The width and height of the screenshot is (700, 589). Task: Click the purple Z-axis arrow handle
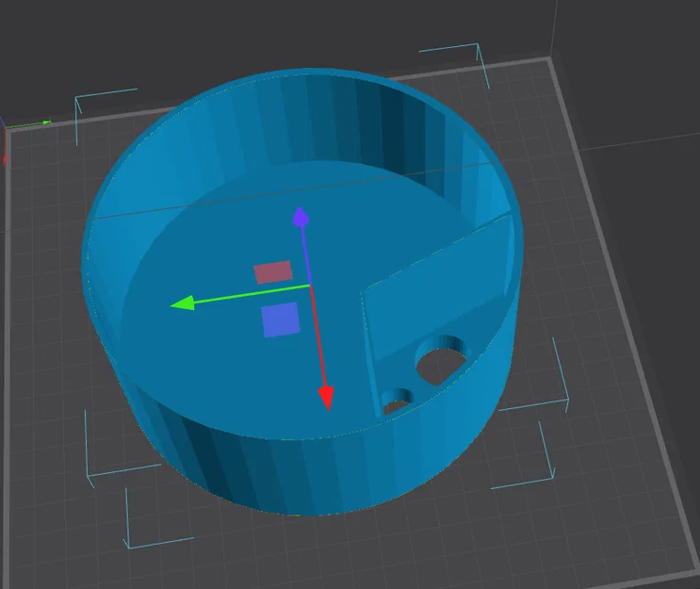coord(301,217)
